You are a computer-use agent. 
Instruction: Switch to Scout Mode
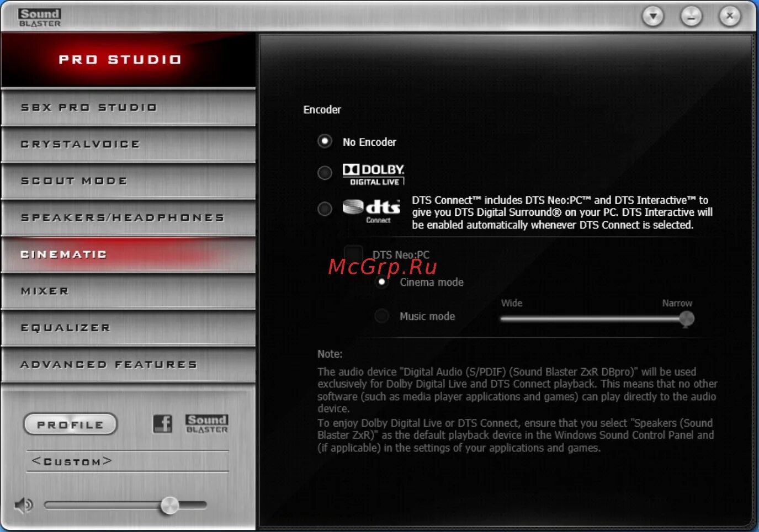(x=128, y=181)
